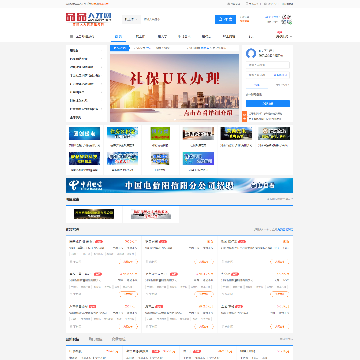The image size is (360, 360).
Task: Open the gray search-type dropdown beside the logo
Action: tap(131, 19)
